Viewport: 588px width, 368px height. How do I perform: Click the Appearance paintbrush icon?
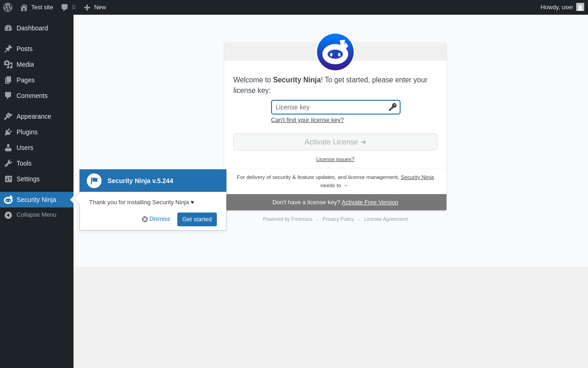(8, 116)
